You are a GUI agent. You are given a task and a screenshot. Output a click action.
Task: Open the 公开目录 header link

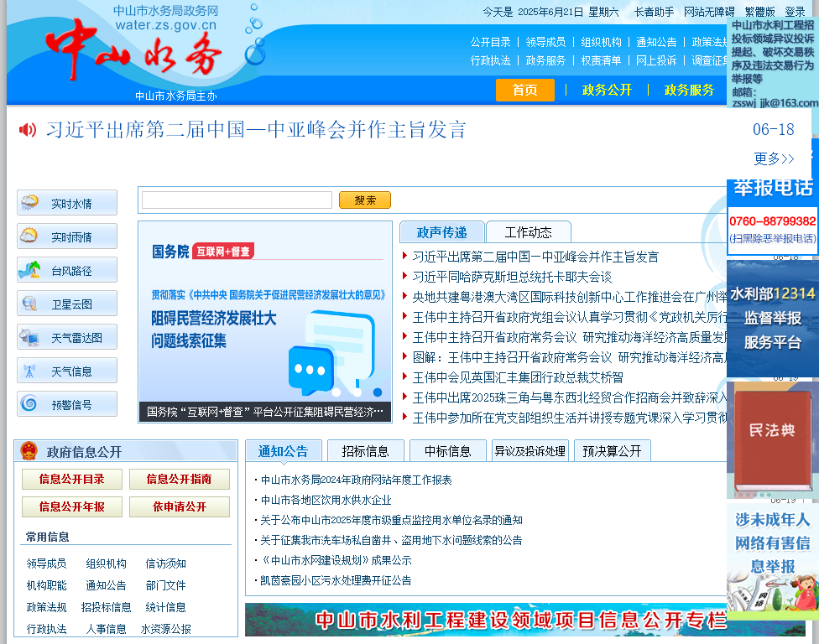point(490,42)
